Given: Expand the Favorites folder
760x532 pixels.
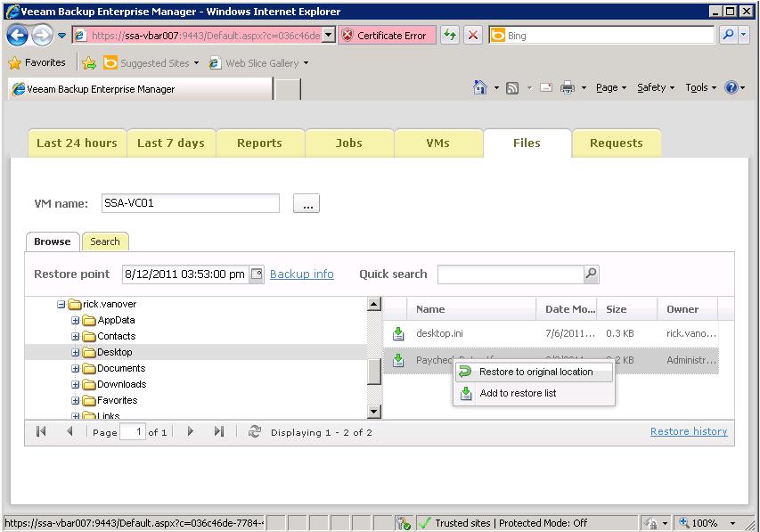Looking at the screenshot, I should [75, 401].
